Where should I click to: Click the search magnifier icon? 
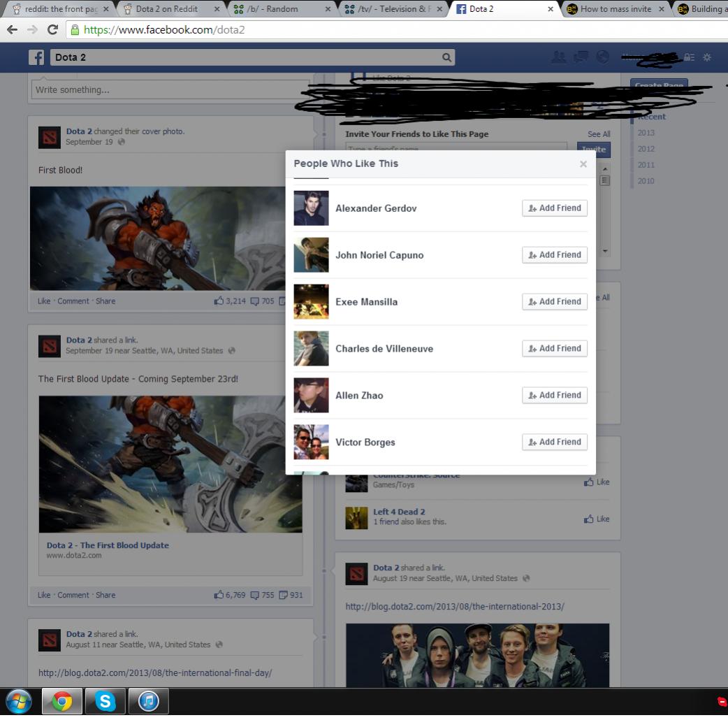[x=446, y=57]
